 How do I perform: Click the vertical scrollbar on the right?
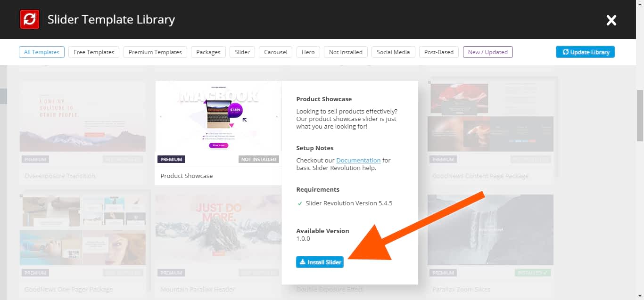coord(640,115)
